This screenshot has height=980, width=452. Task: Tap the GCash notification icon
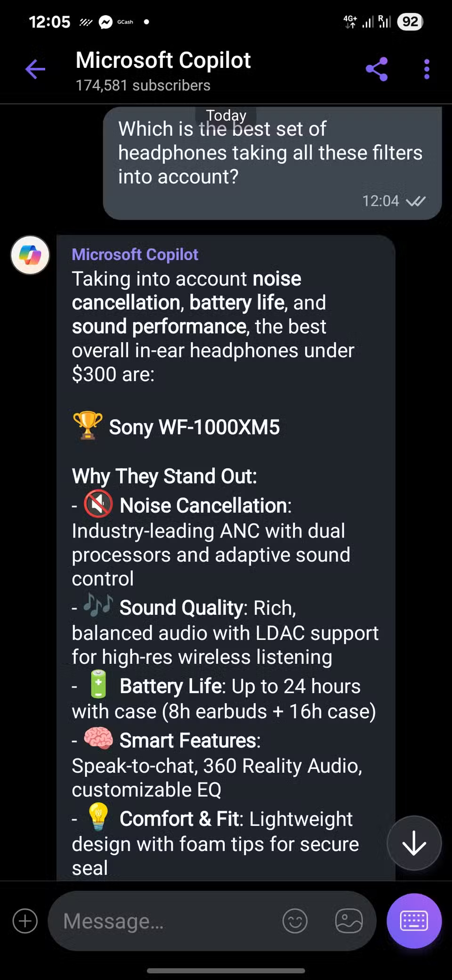click(x=125, y=22)
